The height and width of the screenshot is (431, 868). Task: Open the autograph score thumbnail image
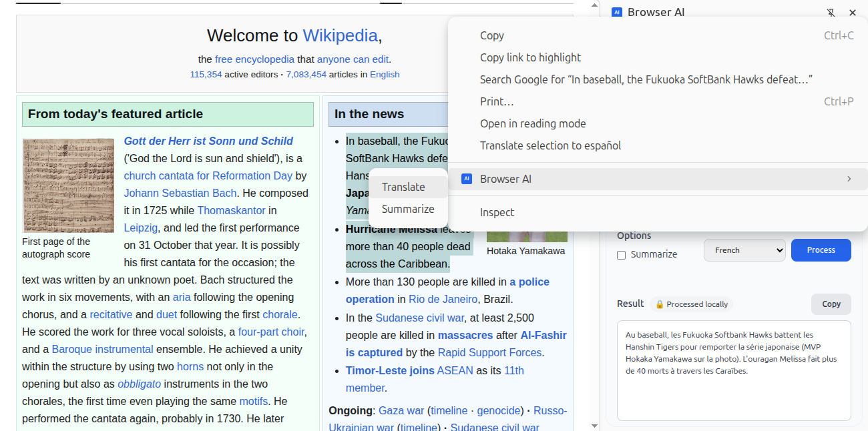(x=68, y=185)
